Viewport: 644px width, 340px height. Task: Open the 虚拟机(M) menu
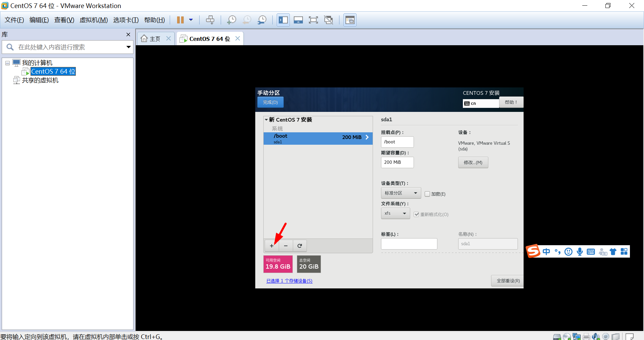[x=94, y=20]
